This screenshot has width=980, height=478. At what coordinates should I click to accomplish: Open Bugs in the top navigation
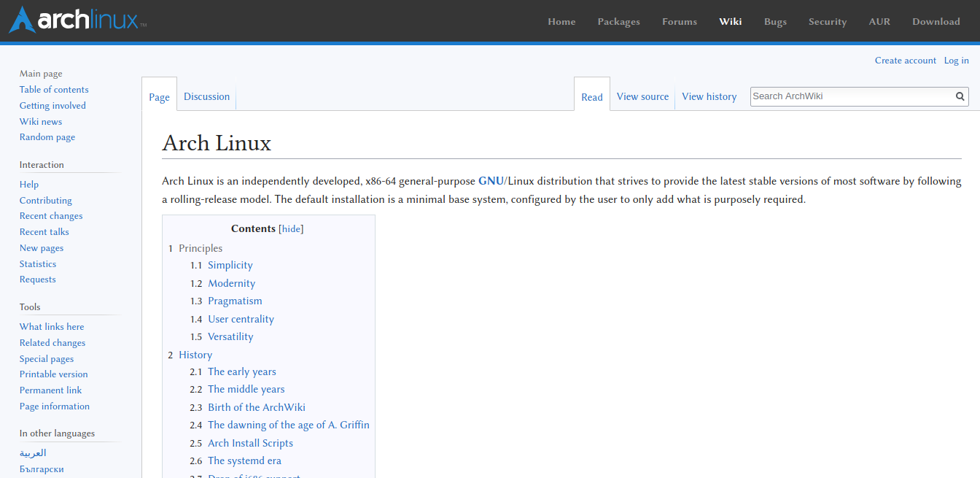tap(775, 21)
